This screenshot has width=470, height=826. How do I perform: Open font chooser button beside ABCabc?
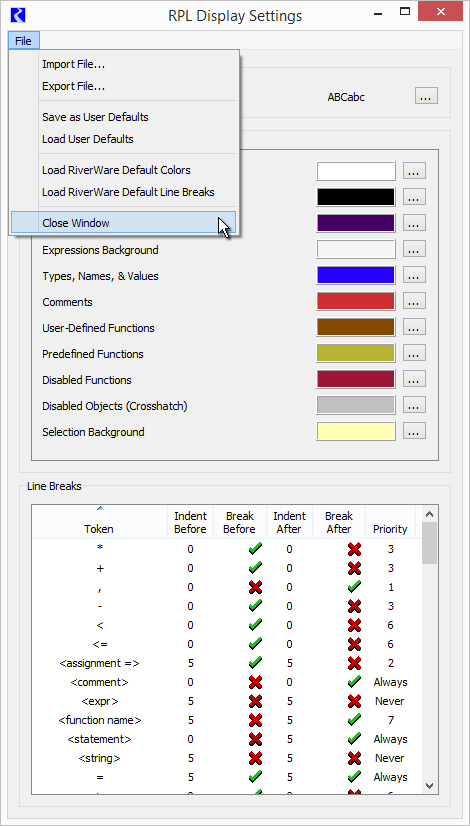tap(426, 96)
